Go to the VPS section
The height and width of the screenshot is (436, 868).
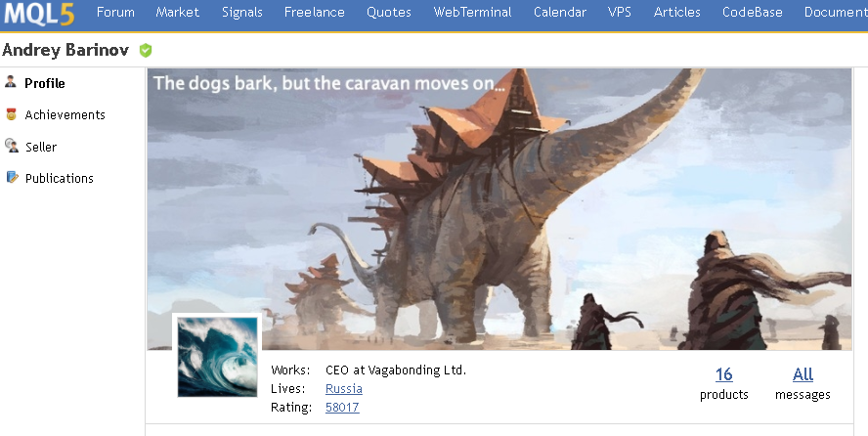pos(620,12)
